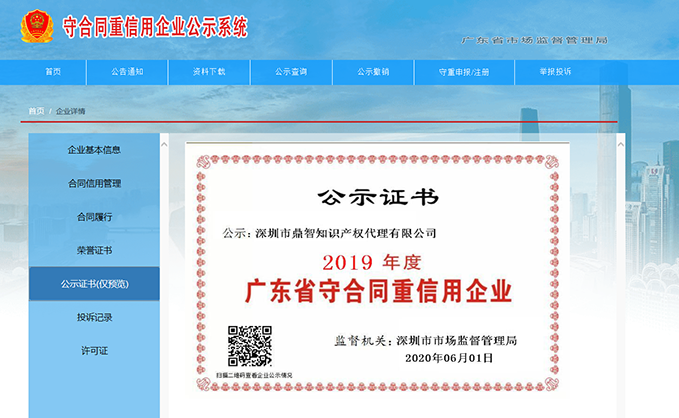Viewport: 679px width, 418px height.
Task: View 荣誉证书 sidebar section
Action: (94, 250)
